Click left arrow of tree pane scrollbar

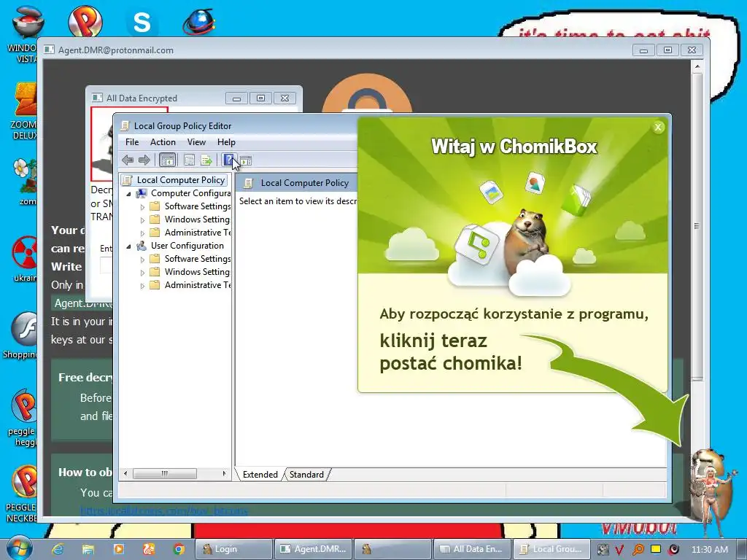[125, 473]
